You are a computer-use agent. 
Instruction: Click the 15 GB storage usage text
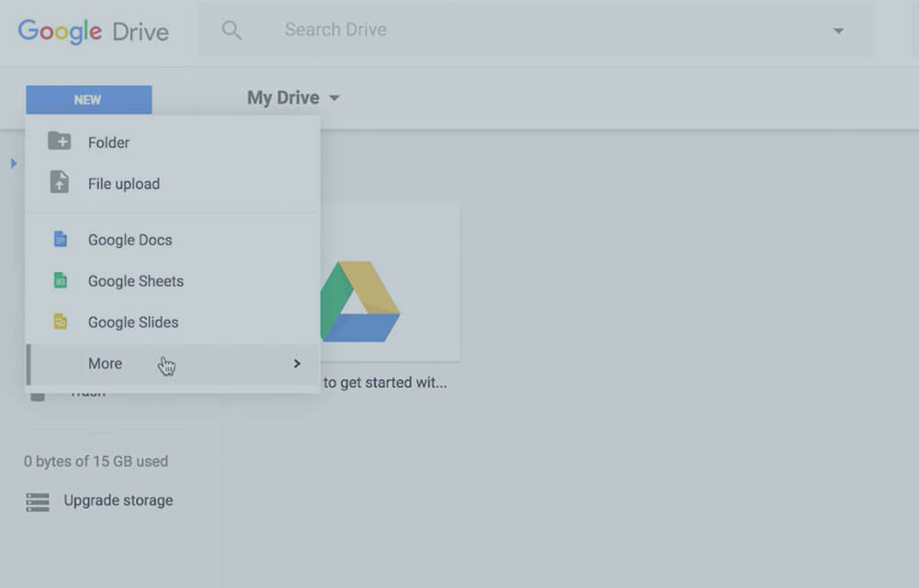click(x=96, y=461)
